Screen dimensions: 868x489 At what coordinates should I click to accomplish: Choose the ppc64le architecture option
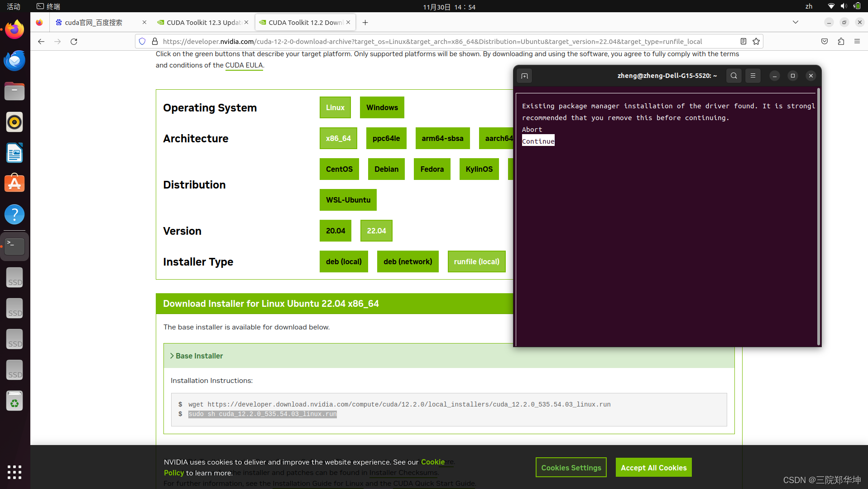click(386, 139)
